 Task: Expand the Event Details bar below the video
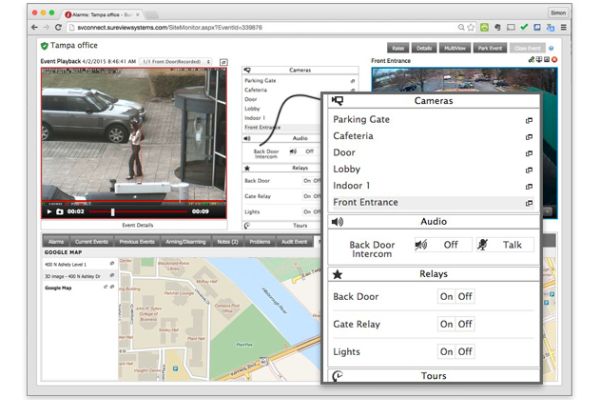point(134,225)
